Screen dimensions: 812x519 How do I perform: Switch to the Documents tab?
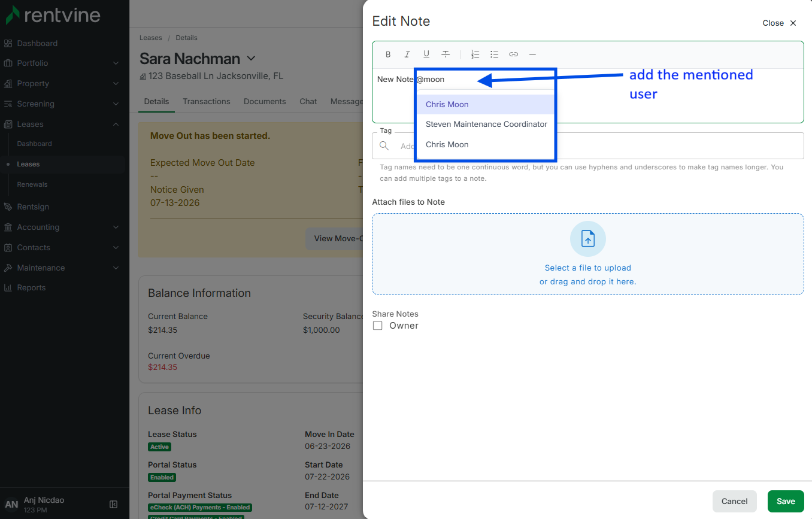pyautogui.click(x=265, y=101)
